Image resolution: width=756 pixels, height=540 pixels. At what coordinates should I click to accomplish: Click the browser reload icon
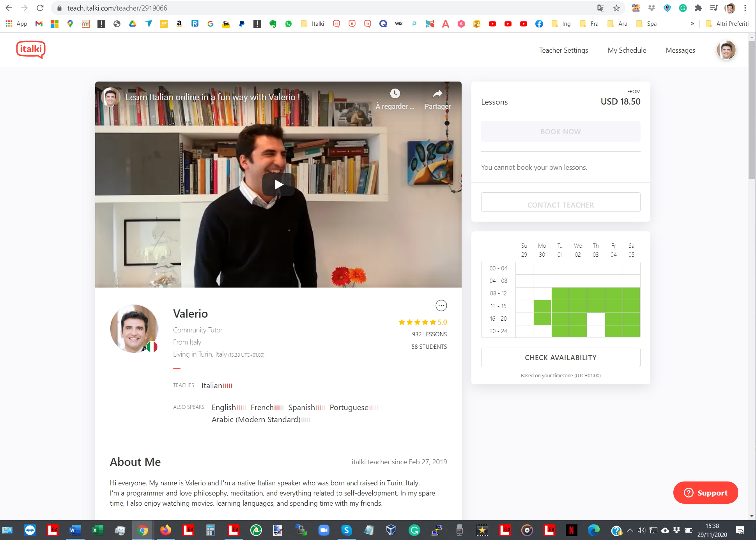[x=40, y=8]
